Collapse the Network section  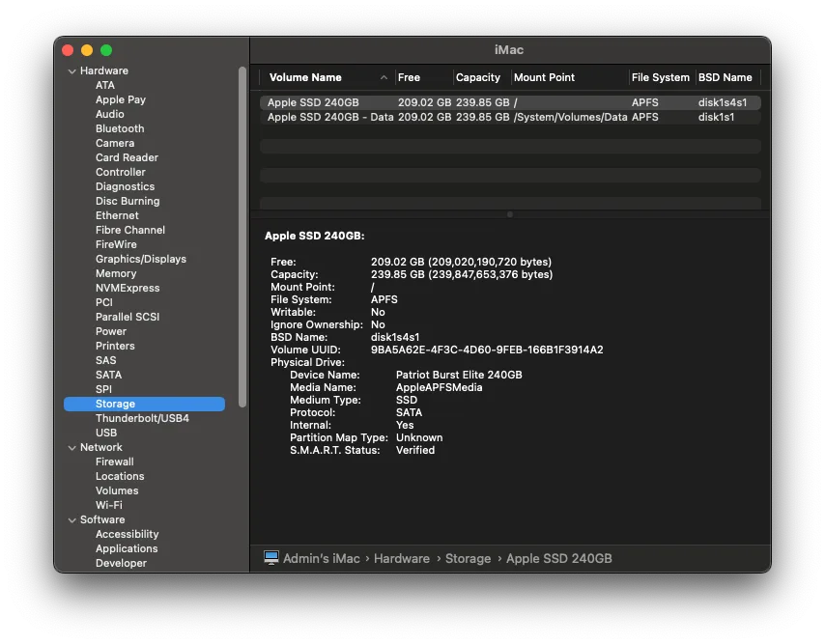coord(71,447)
